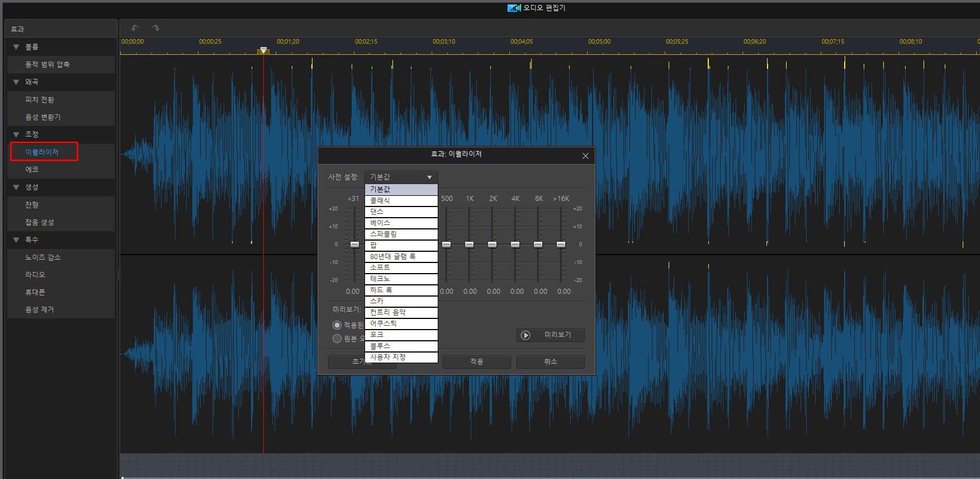
Task: Open the 노이즈 감소 effect
Action: [x=43, y=257]
